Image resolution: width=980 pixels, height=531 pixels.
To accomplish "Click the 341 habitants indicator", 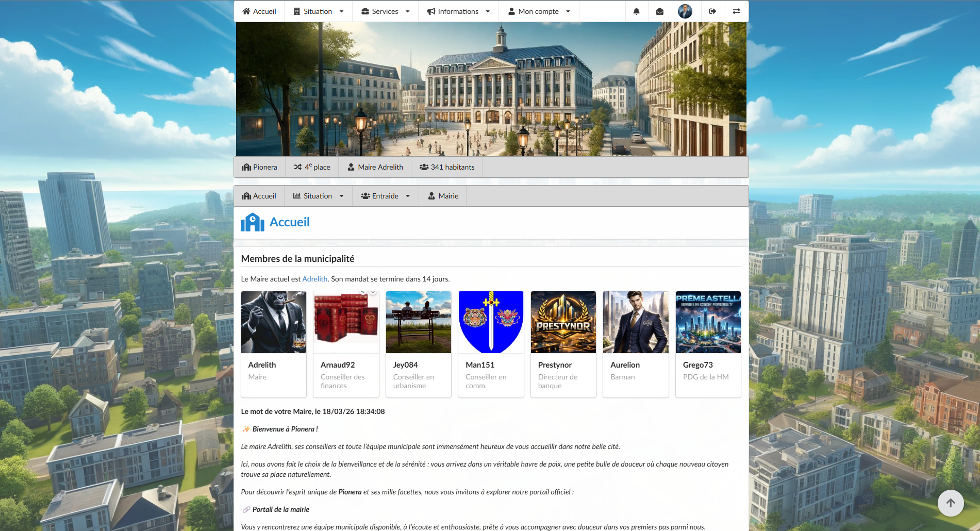I will (x=447, y=167).
